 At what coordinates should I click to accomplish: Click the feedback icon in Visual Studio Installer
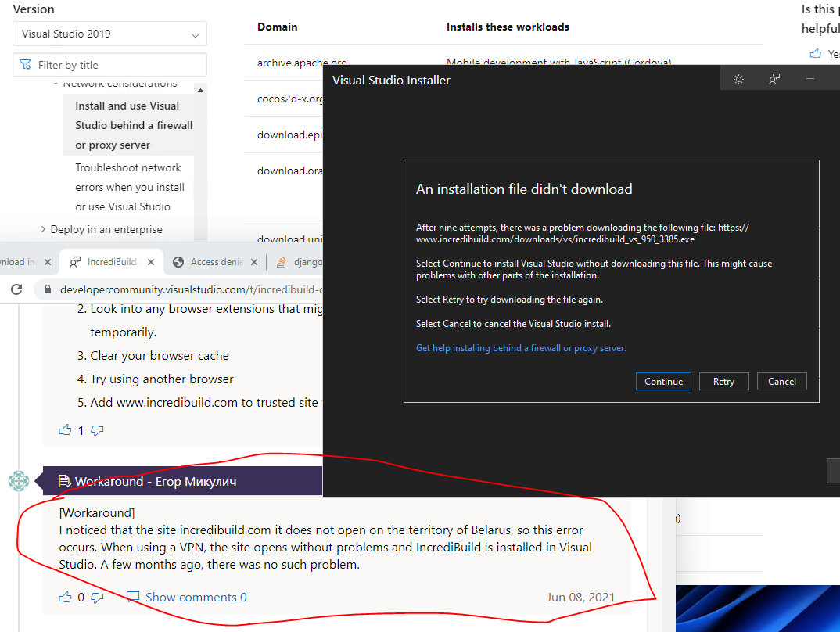[774, 79]
